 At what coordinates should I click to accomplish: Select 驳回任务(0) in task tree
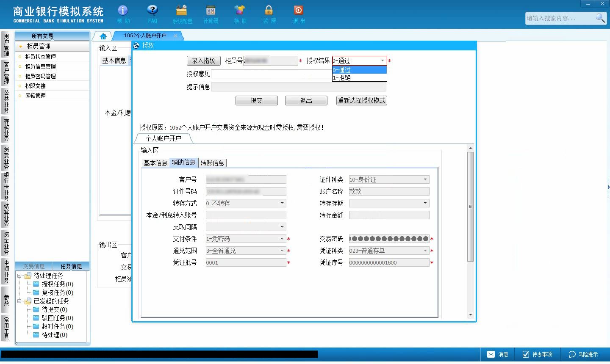click(x=57, y=318)
